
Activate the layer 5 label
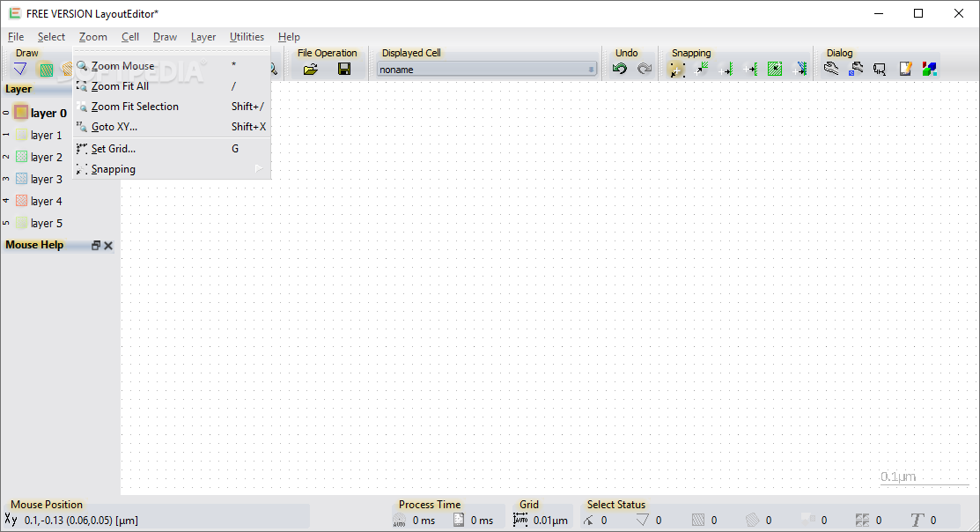click(x=47, y=223)
